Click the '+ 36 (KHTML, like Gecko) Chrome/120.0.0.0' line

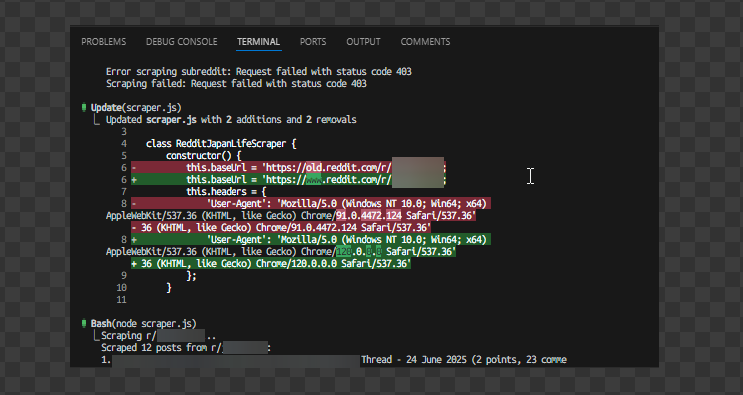(x=271, y=264)
